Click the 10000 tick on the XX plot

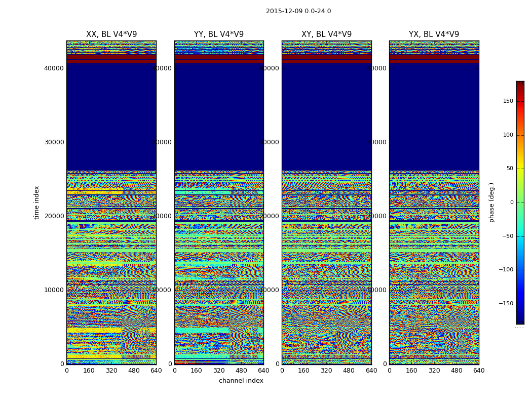[54, 290]
